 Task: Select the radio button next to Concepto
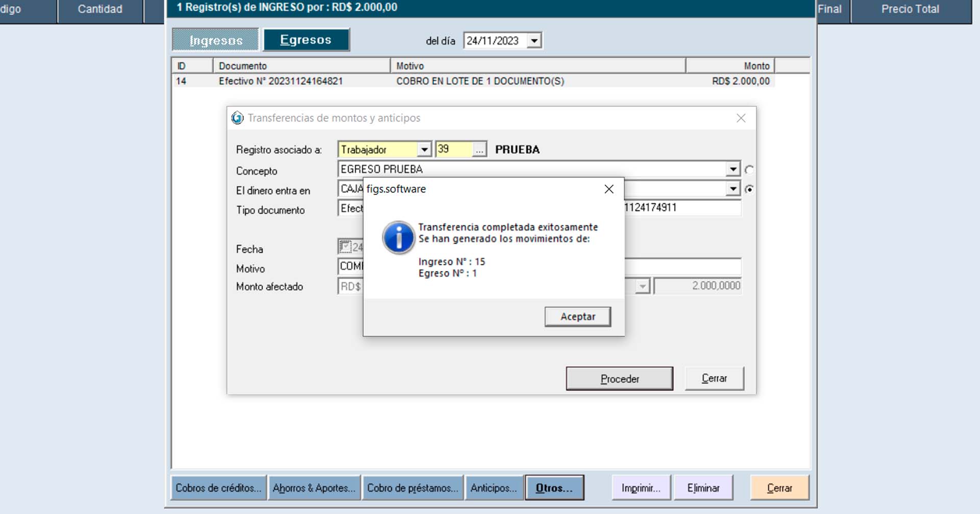(749, 169)
